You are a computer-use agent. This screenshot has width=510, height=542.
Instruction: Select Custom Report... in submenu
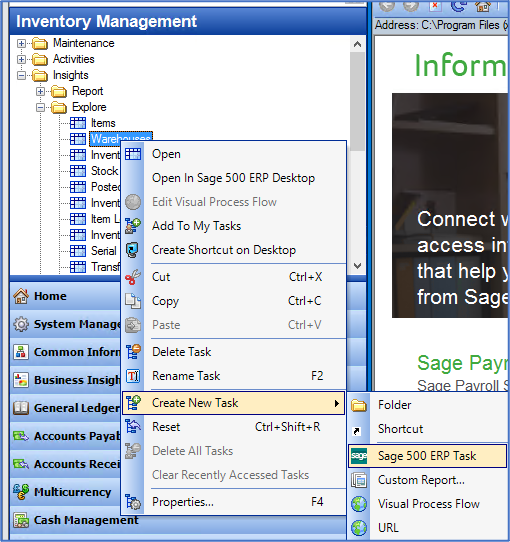(x=427, y=480)
